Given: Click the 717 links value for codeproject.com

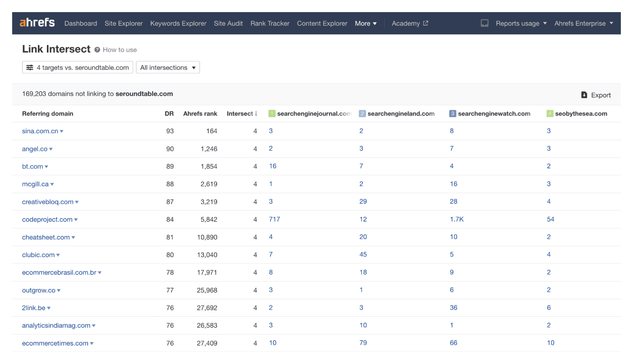Looking at the screenshot, I should tap(275, 220).
